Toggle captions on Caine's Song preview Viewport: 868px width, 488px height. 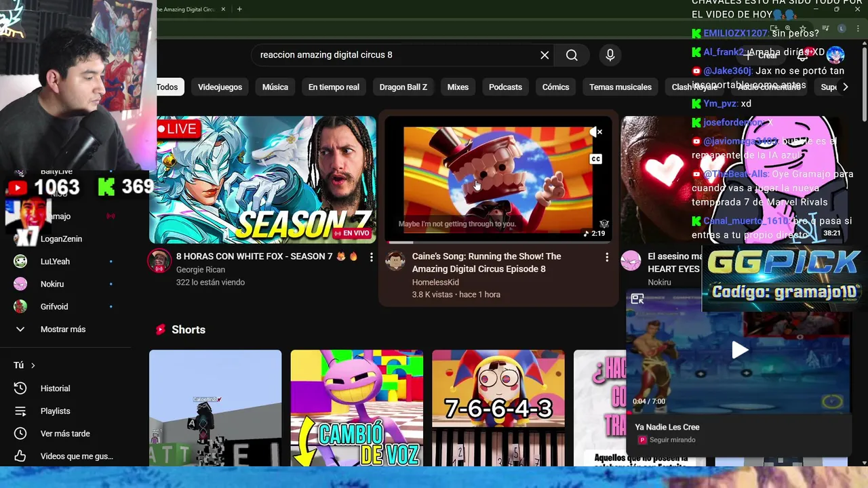tap(595, 159)
